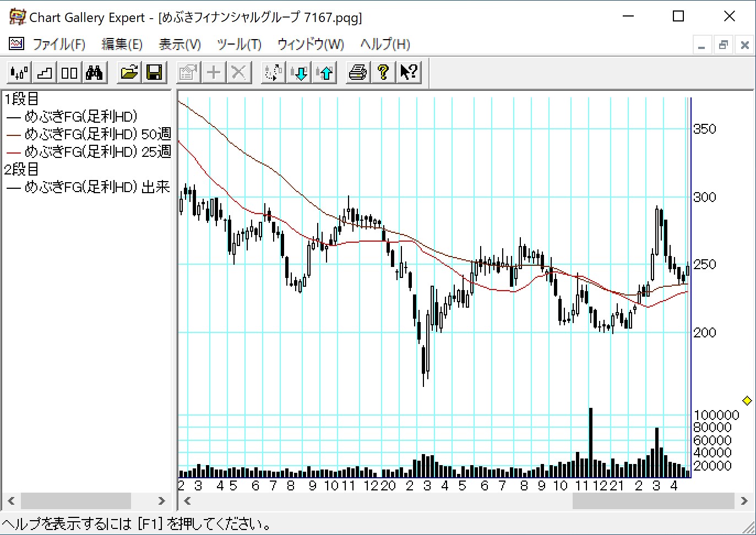Click the binoculars search icon
The height and width of the screenshot is (535, 756).
[x=94, y=73]
